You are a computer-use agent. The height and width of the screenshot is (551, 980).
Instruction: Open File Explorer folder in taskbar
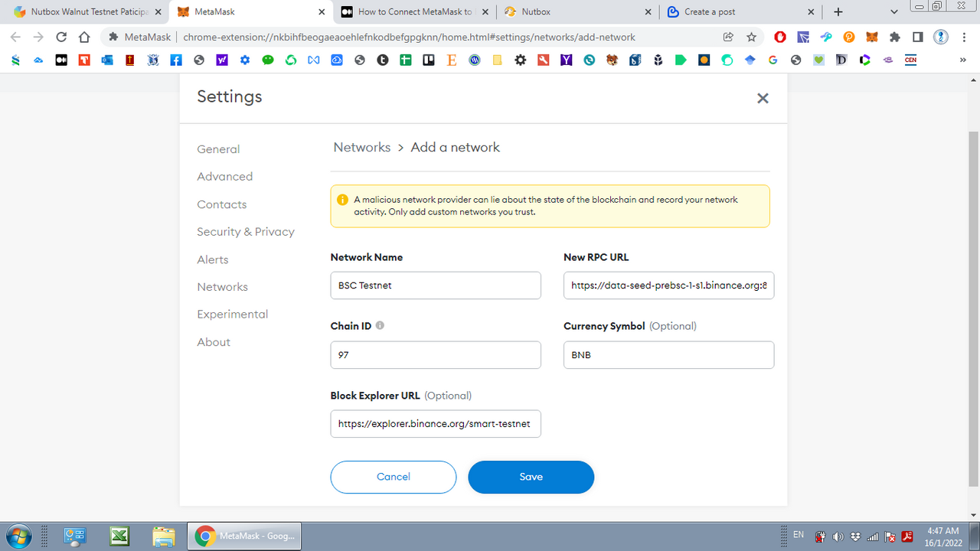click(164, 536)
